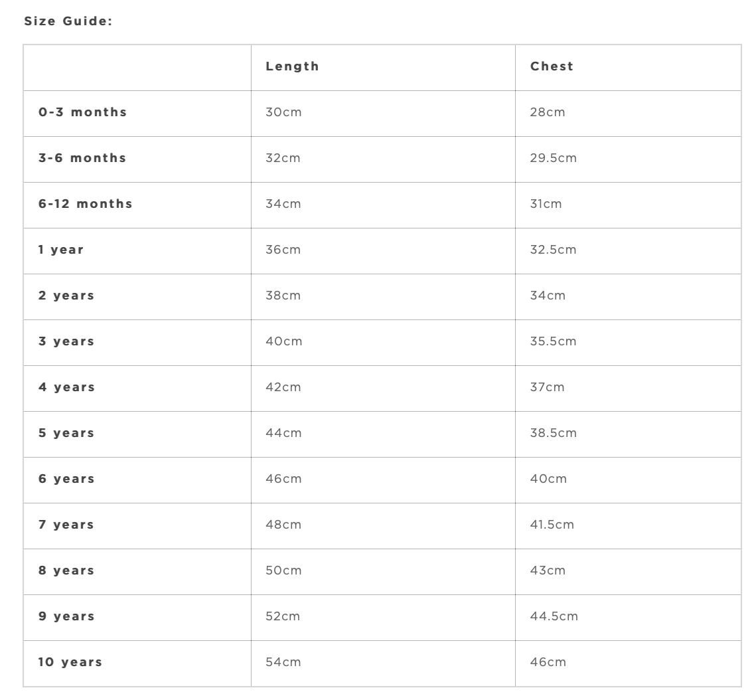Image resolution: width=754 pixels, height=700 pixels.
Task: Click the Size Guide heading
Action: pos(68,21)
